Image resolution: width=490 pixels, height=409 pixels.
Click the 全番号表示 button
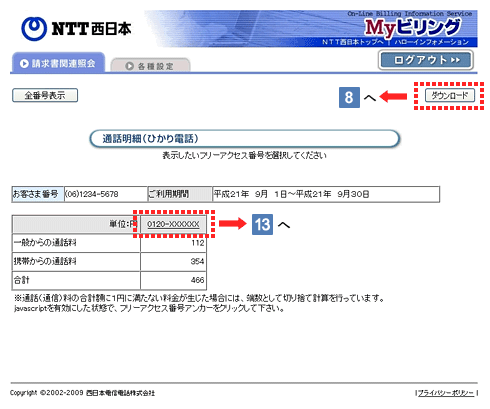click(45, 95)
